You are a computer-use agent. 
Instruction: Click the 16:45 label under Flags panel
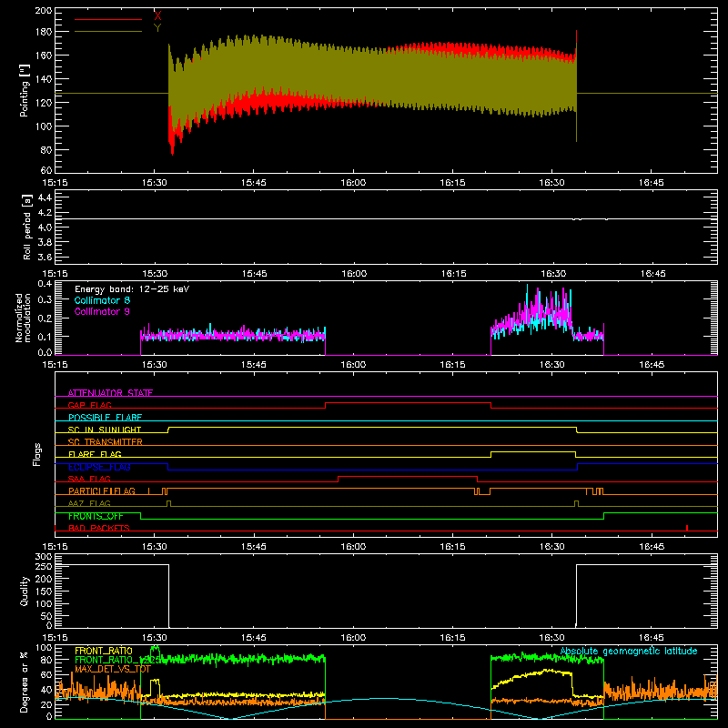pyautogui.click(x=652, y=547)
